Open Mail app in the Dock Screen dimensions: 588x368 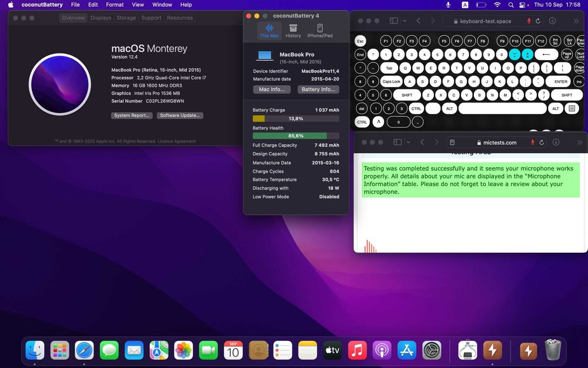(134, 350)
